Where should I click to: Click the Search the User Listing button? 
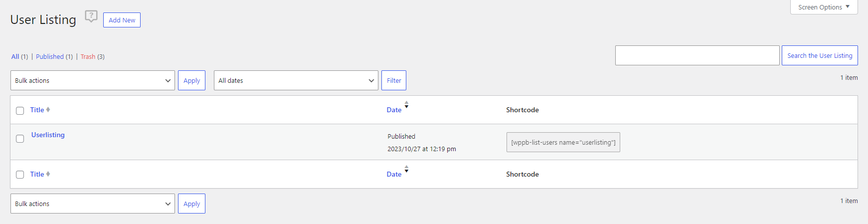820,55
